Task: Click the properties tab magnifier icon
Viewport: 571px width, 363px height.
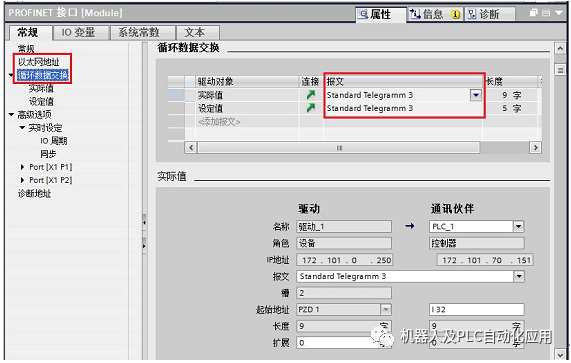Action: pyautogui.click(x=363, y=14)
